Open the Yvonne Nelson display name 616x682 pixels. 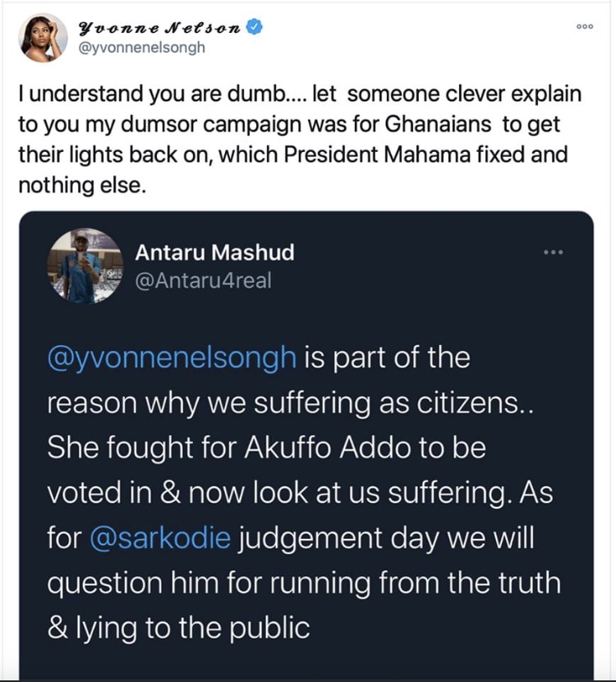[159, 28]
